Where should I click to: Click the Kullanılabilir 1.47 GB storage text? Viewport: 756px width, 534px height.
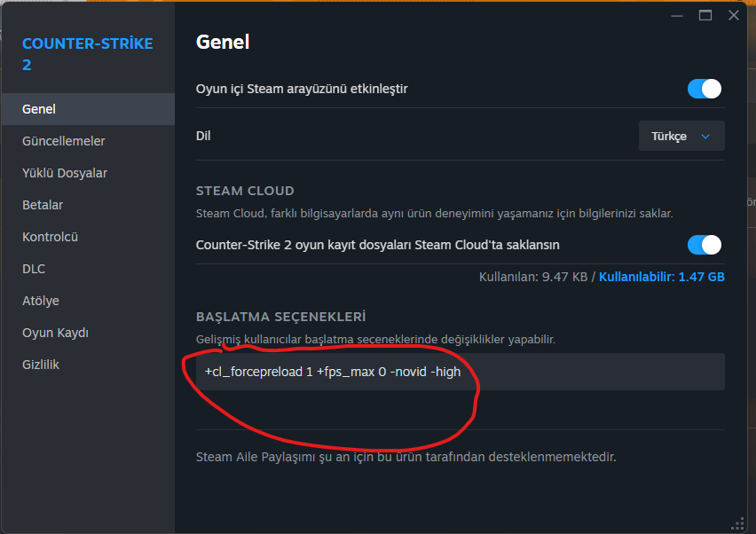pos(662,277)
